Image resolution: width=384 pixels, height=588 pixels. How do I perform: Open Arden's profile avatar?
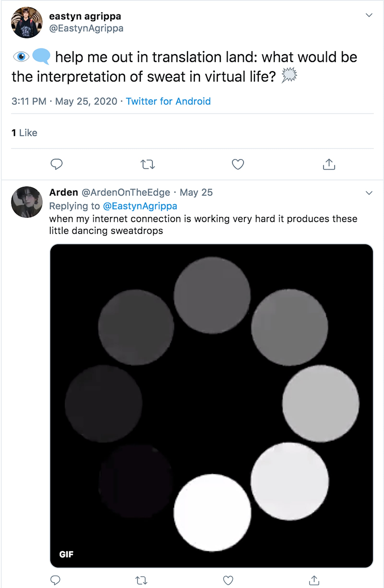coord(27,202)
